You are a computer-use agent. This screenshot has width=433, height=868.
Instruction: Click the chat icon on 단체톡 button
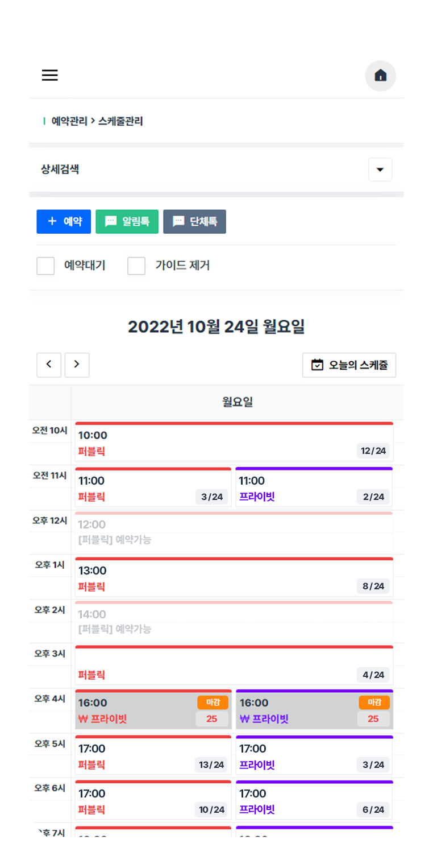point(179,221)
